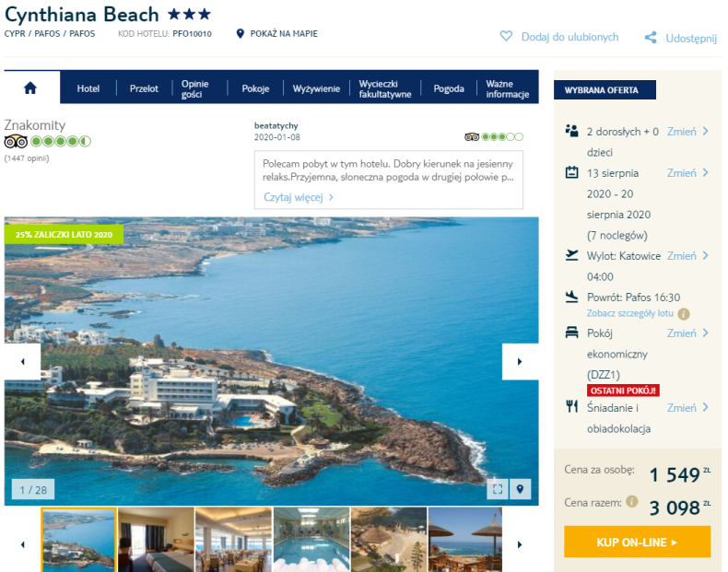
Task: Show previous main photo arrow
Action: [23, 361]
